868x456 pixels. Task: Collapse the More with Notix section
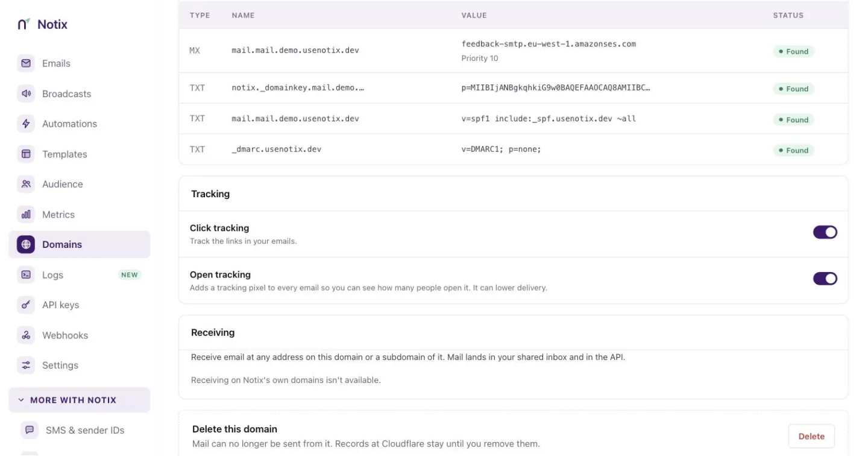[x=79, y=400]
